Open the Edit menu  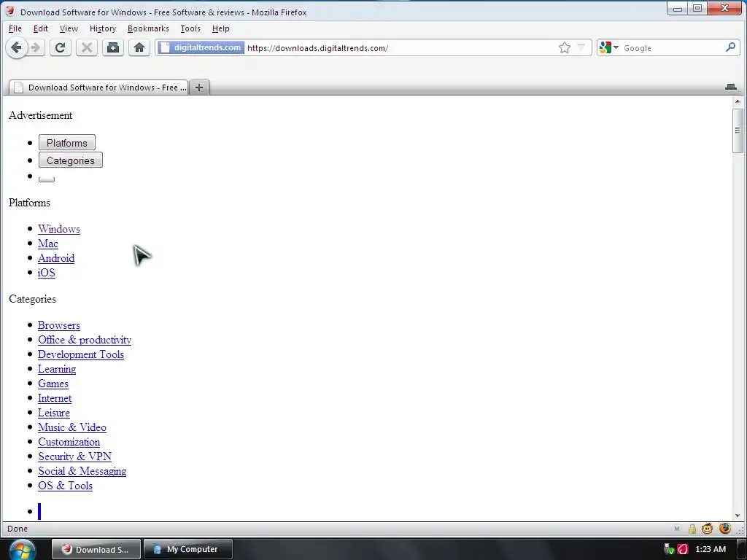41,28
